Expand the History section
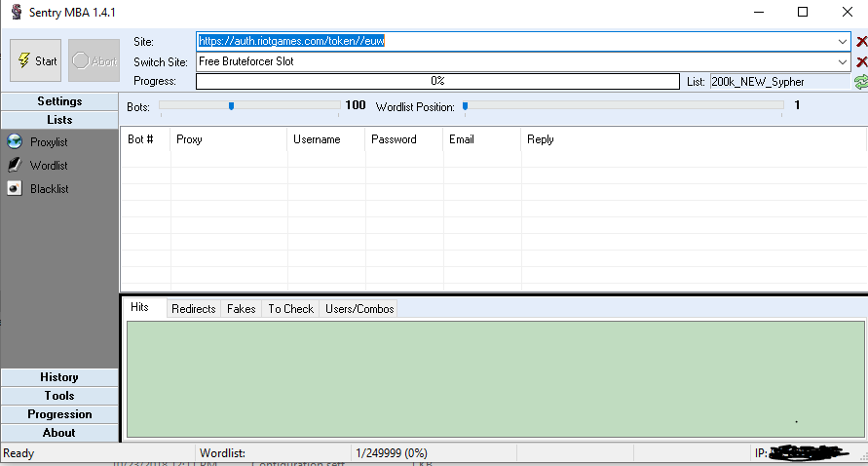This screenshot has height=466, width=868. [x=59, y=377]
